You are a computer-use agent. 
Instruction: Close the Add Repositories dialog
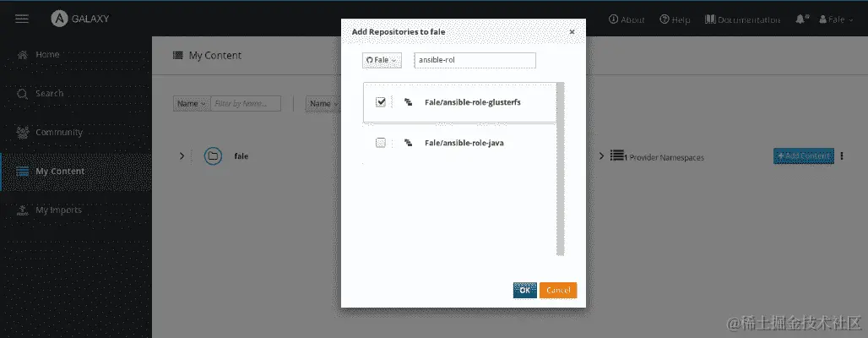(x=572, y=32)
